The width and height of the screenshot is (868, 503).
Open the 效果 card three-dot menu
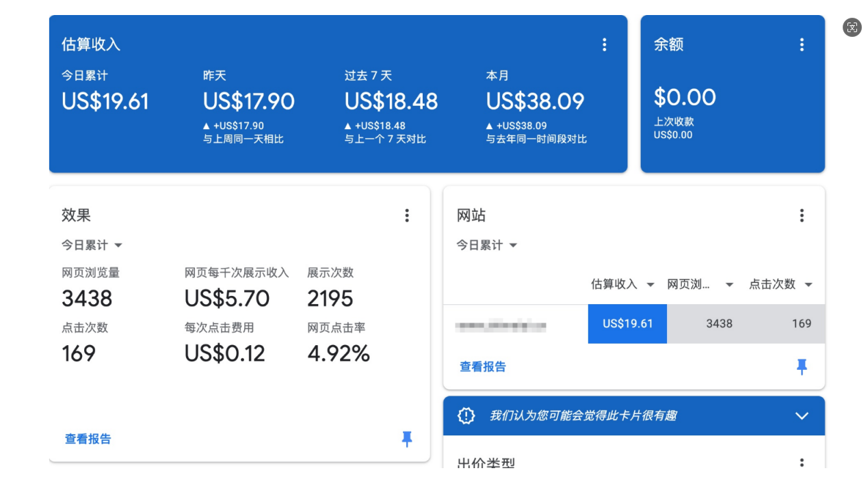pos(407,216)
